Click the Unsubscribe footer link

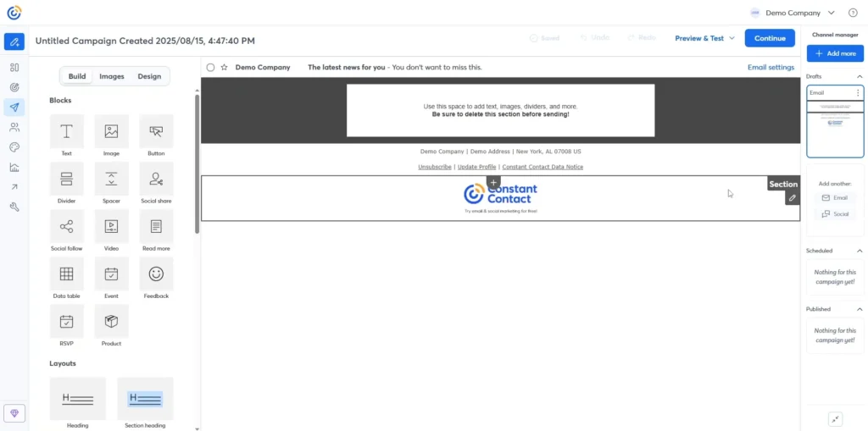tap(435, 167)
